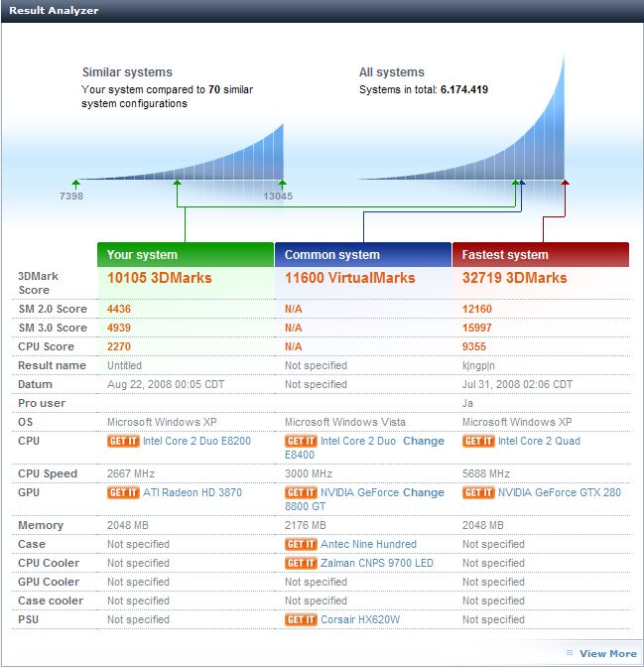The image size is (644, 667).
Task: Open the common system Intel Core 2 Duo link
Action: point(358,441)
